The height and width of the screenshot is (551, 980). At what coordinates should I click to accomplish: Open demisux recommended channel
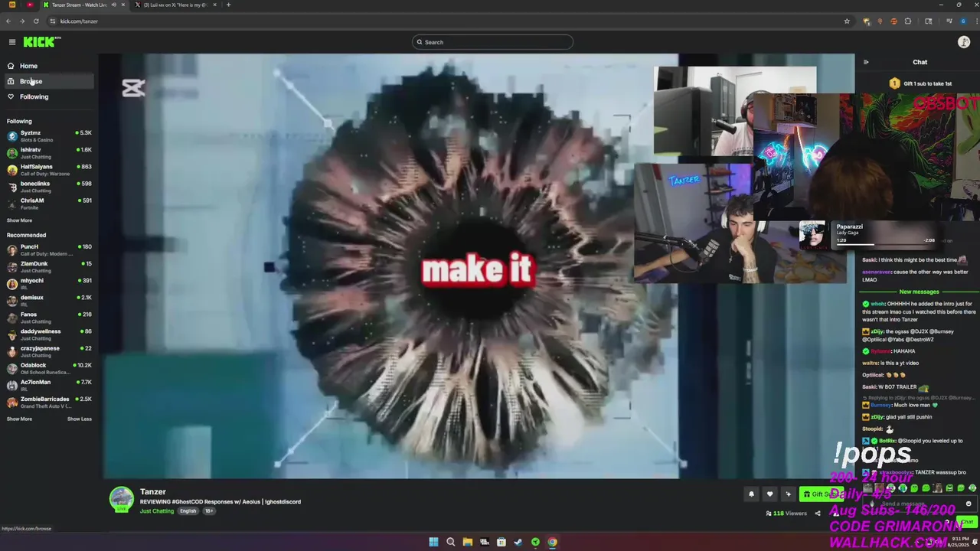pyautogui.click(x=49, y=301)
